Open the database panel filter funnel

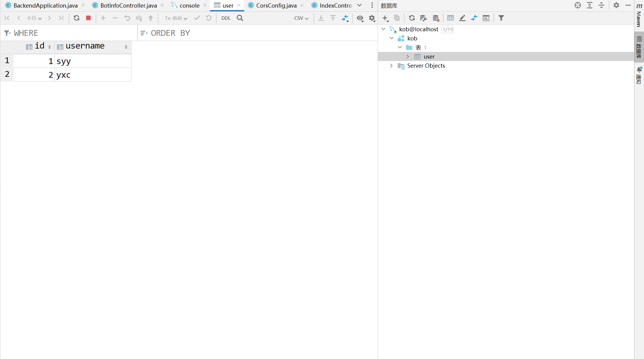501,18
